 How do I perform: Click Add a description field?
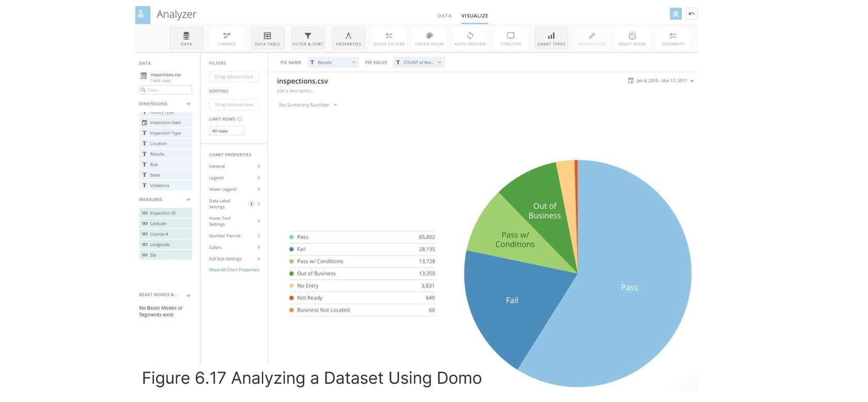(x=296, y=91)
